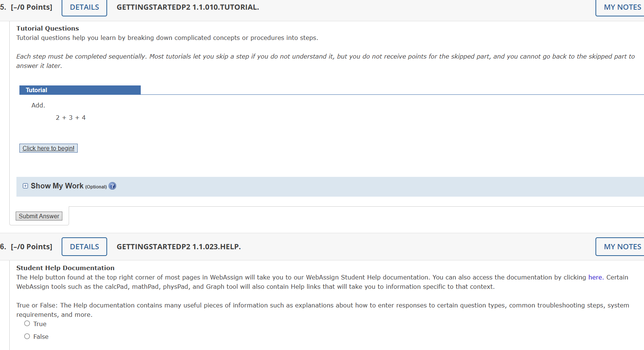The image size is (644, 350).
Task: Click the points label of question 5
Action: pyautogui.click(x=32, y=7)
